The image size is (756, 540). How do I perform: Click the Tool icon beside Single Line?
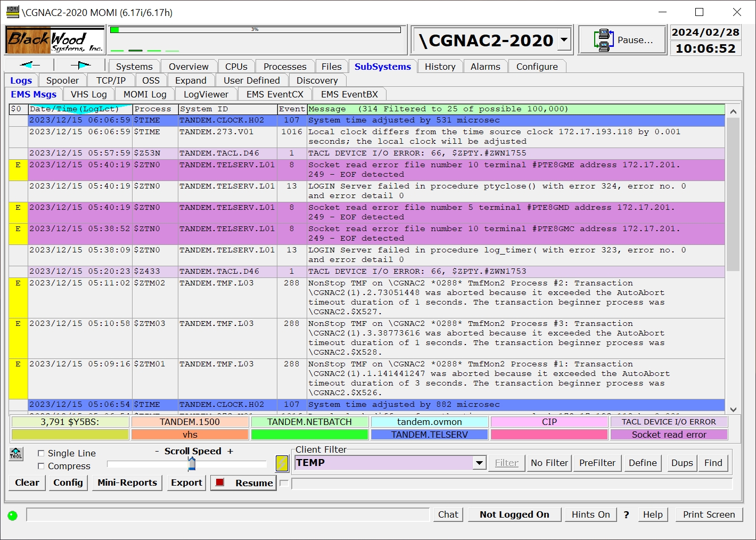pos(16,454)
